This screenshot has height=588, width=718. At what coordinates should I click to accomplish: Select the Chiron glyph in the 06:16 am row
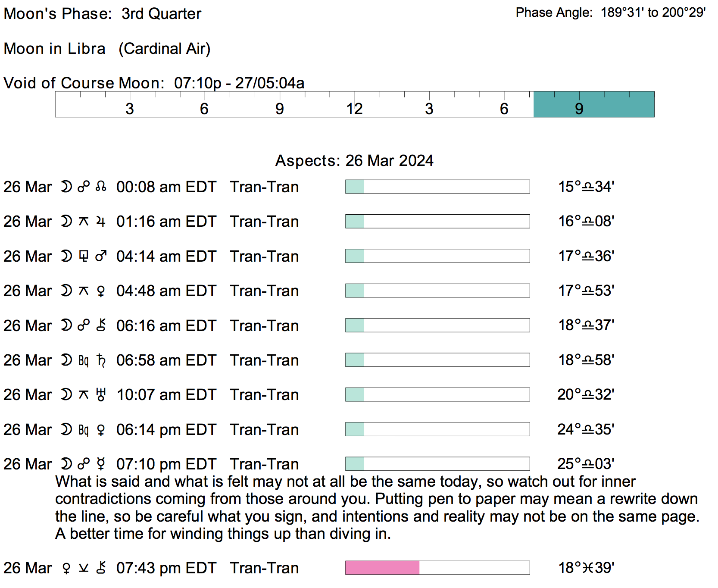tap(101, 325)
